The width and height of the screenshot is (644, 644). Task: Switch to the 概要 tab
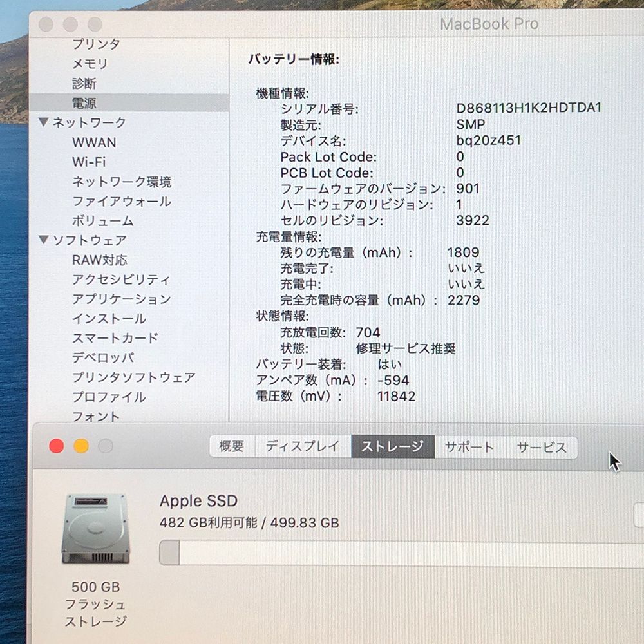pos(232,446)
